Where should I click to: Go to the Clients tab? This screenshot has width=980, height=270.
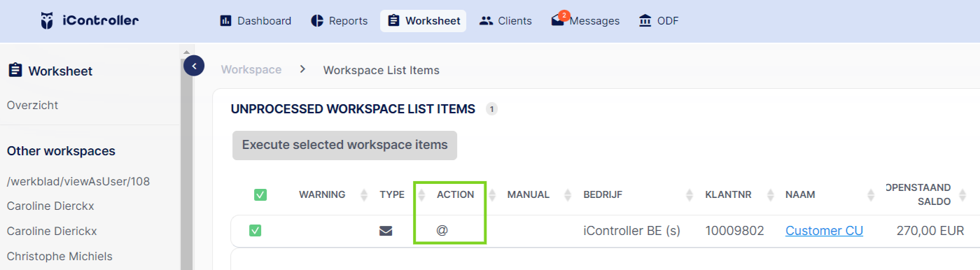click(x=505, y=21)
